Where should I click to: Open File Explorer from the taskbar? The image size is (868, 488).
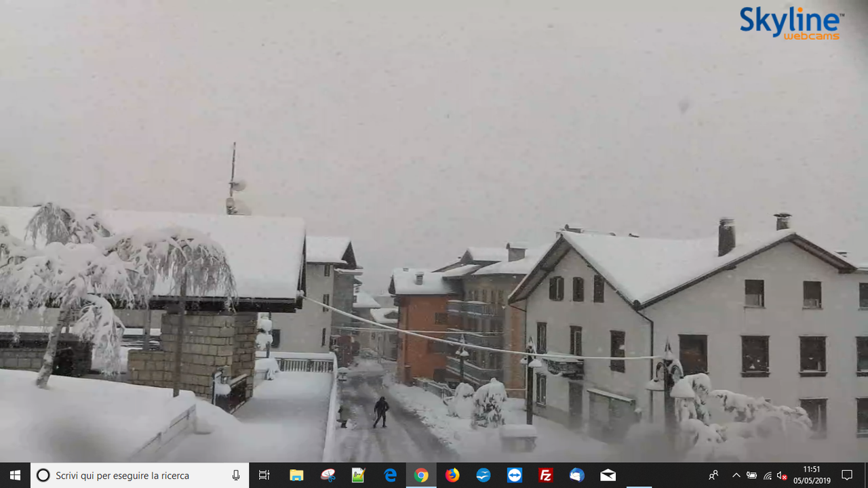click(296, 475)
